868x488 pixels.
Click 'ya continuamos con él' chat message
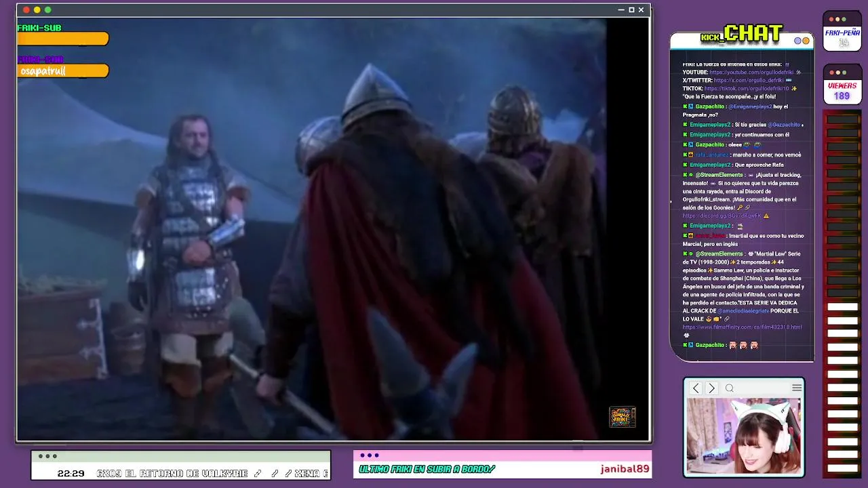762,135
